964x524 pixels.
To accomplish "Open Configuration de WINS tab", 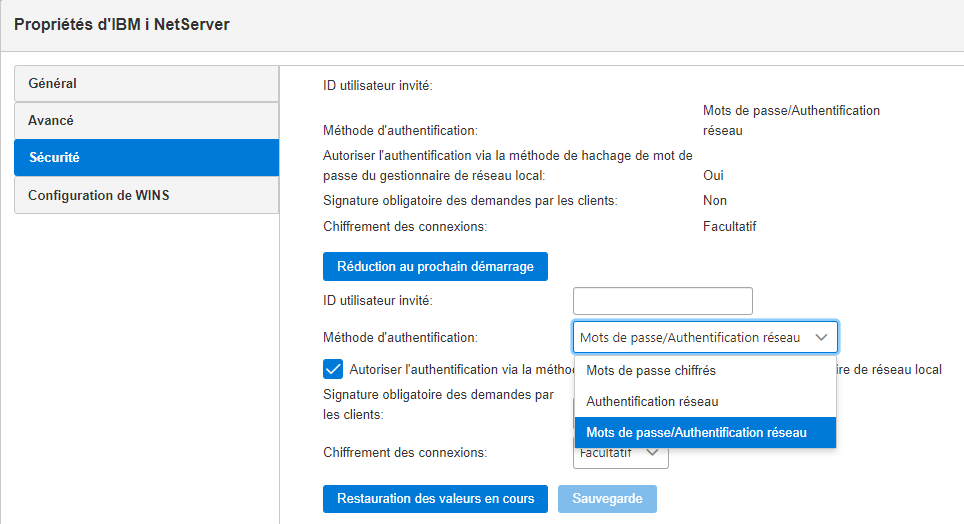I will [146, 195].
